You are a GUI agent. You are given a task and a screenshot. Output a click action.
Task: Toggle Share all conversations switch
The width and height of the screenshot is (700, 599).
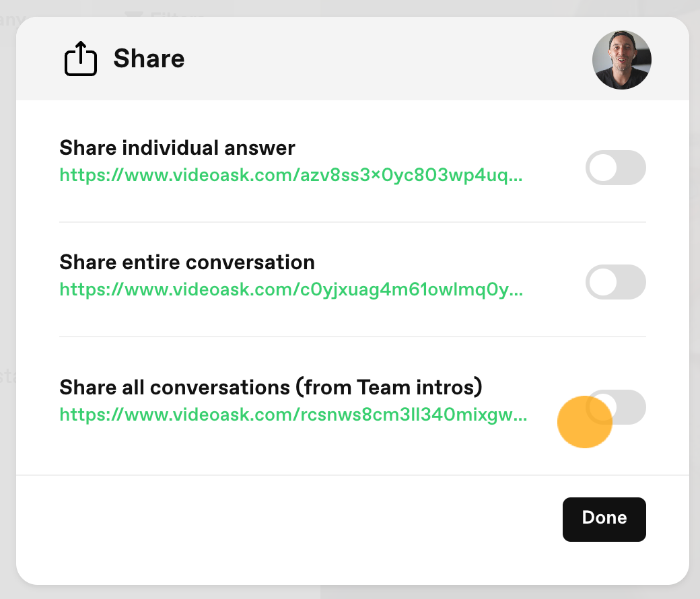click(616, 407)
